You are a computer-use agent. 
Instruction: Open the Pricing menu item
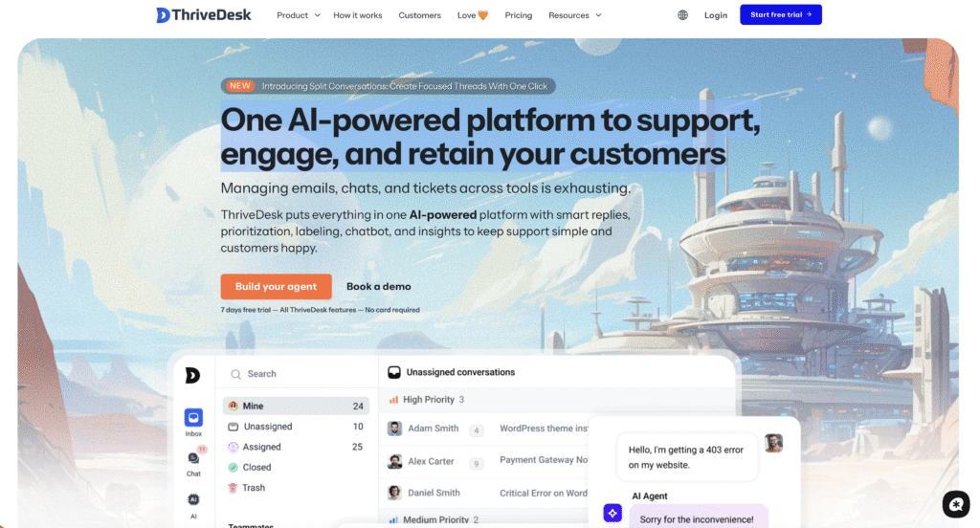518,15
